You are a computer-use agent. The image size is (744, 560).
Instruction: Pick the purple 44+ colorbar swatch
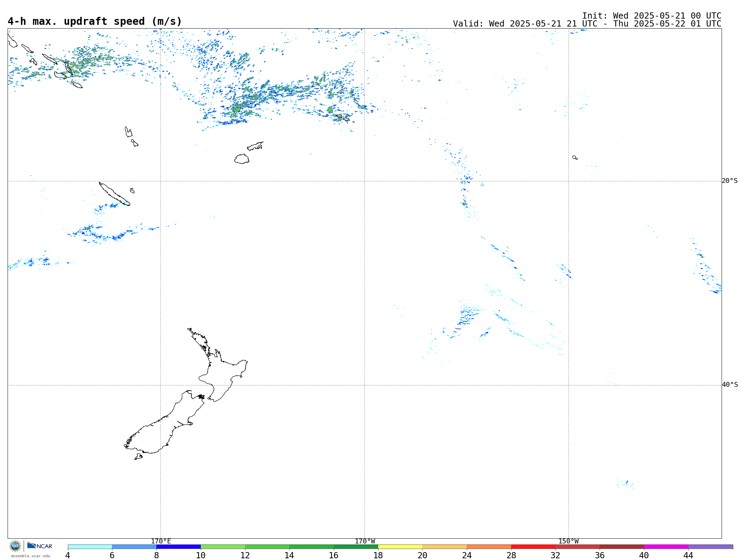pos(711,547)
